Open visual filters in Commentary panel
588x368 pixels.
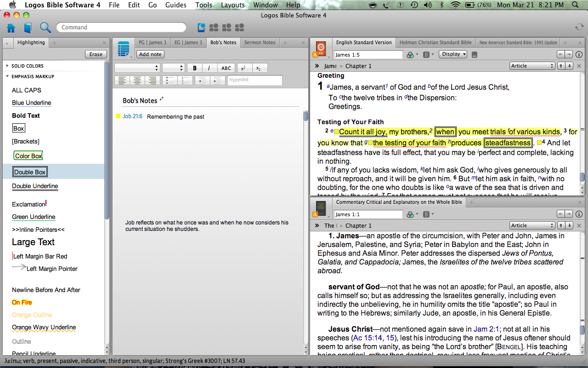[412, 214]
